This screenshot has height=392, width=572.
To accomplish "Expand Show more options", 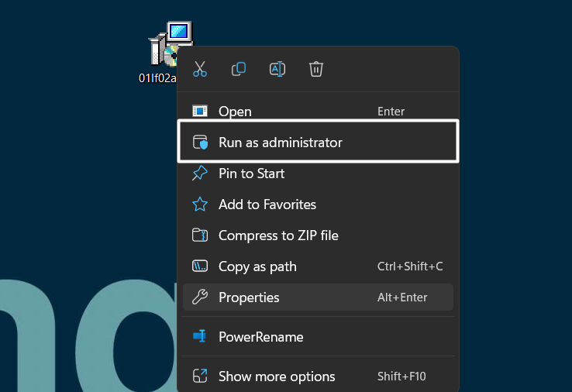I will coord(277,377).
